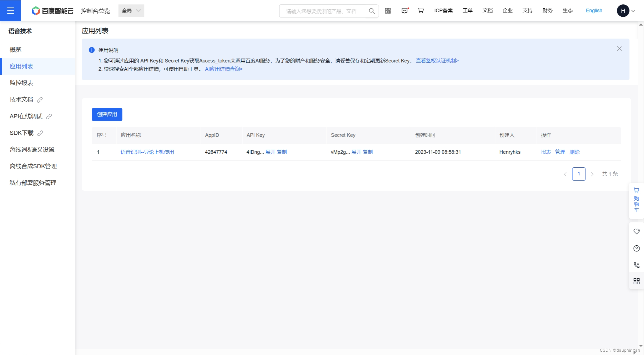Click the info icon beside 使用说明
This screenshot has width=644, height=355.
[x=92, y=50]
